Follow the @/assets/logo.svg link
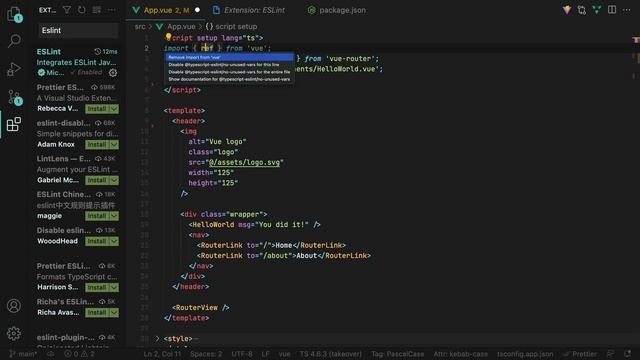Screen dimensions: 640x360 244,162
